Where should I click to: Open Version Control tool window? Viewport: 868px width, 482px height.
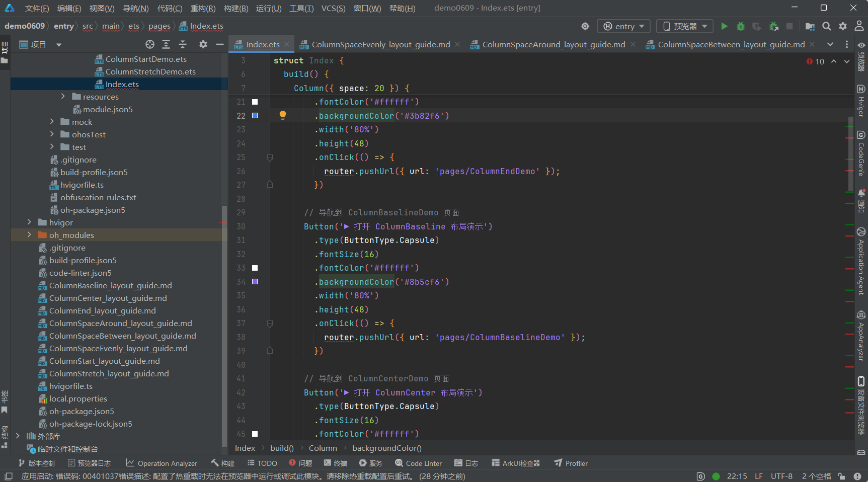point(36,463)
